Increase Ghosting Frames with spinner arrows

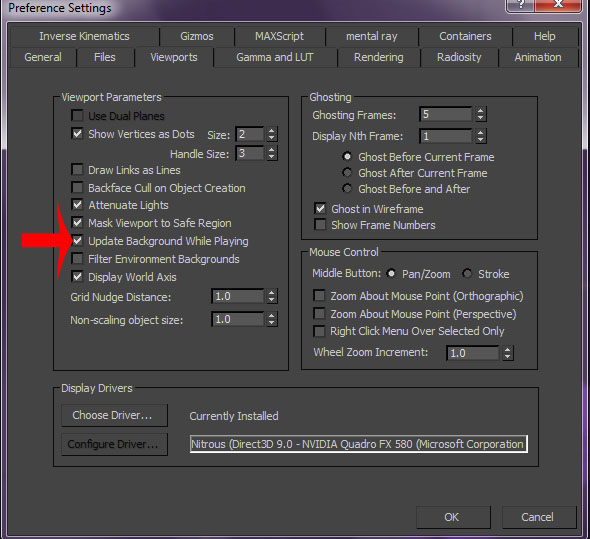[480, 114]
